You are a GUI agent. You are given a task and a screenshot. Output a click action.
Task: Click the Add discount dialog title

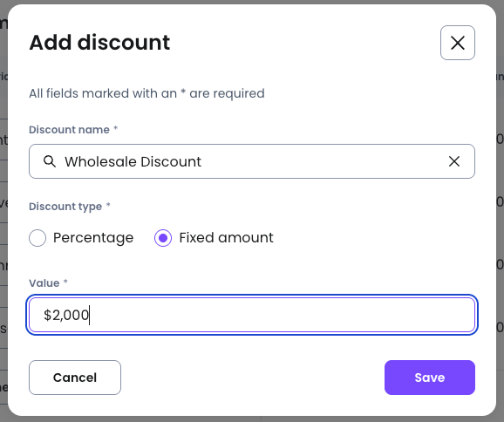coord(99,43)
